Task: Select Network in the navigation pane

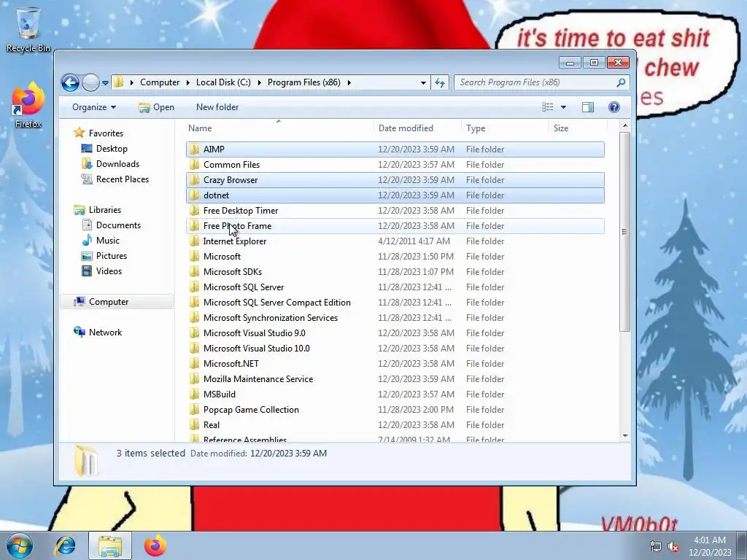Action: click(x=105, y=332)
